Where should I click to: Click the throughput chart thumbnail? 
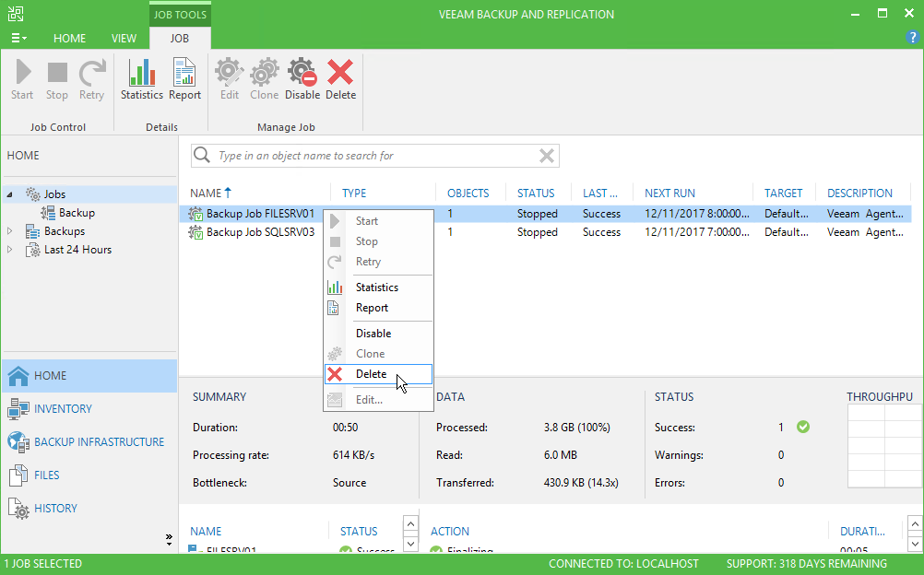pos(885,446)
